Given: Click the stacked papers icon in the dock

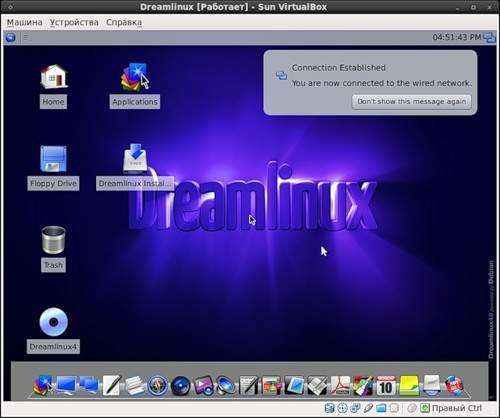Looking at the screenshot, I should coord(135,386).
